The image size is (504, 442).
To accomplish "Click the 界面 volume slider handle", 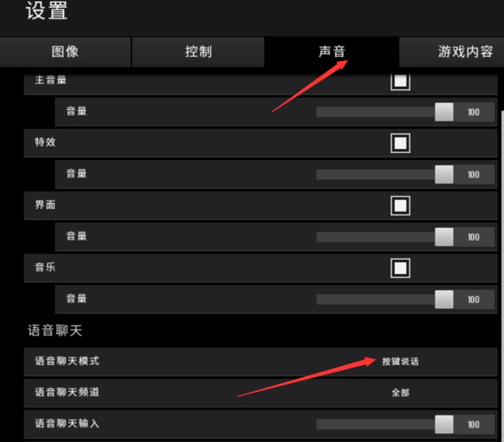I will pos(444,237).
